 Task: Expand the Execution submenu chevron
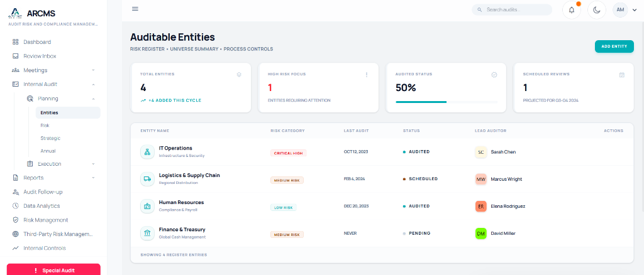[x=93, y=164]
